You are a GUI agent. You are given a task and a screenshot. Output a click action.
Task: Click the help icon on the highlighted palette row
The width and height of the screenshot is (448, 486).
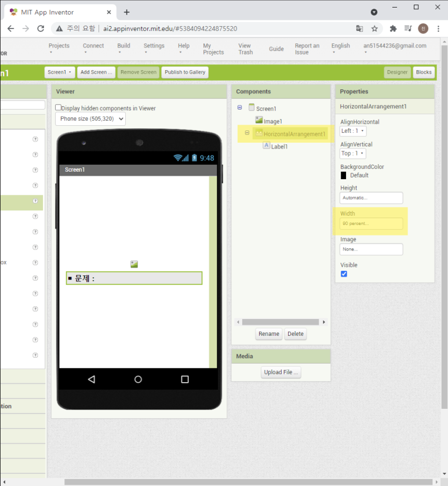(x=35, y=201)
